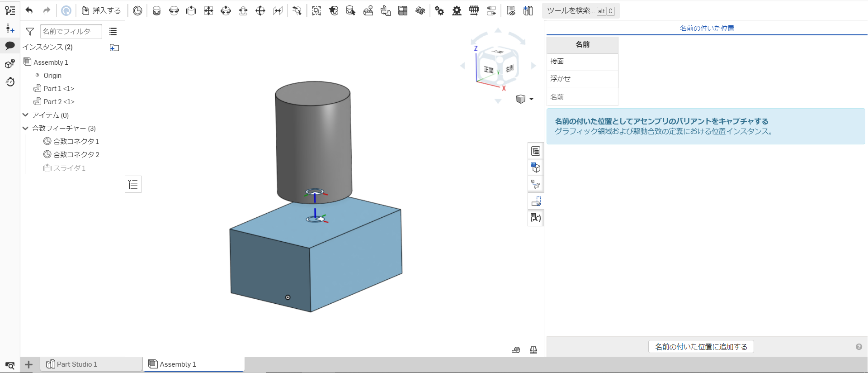Select the 浮かせ named position row
This screenshot has height=373, width=868.
[x=582, y=79]
